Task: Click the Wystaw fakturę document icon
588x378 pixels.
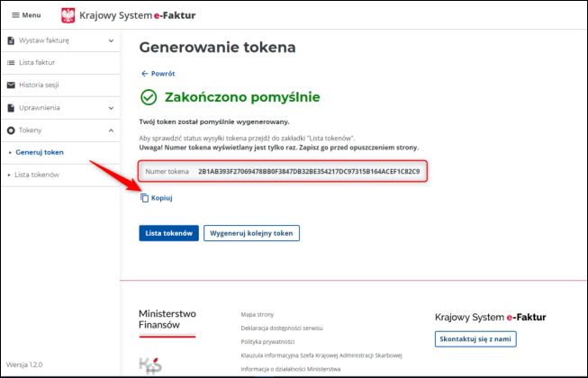Action: [11, 40]
